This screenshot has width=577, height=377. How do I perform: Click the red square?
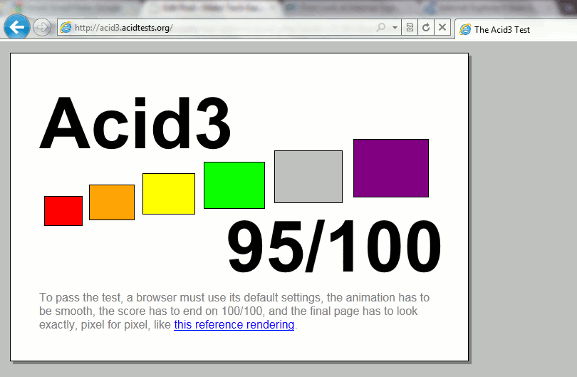(63, 211)
